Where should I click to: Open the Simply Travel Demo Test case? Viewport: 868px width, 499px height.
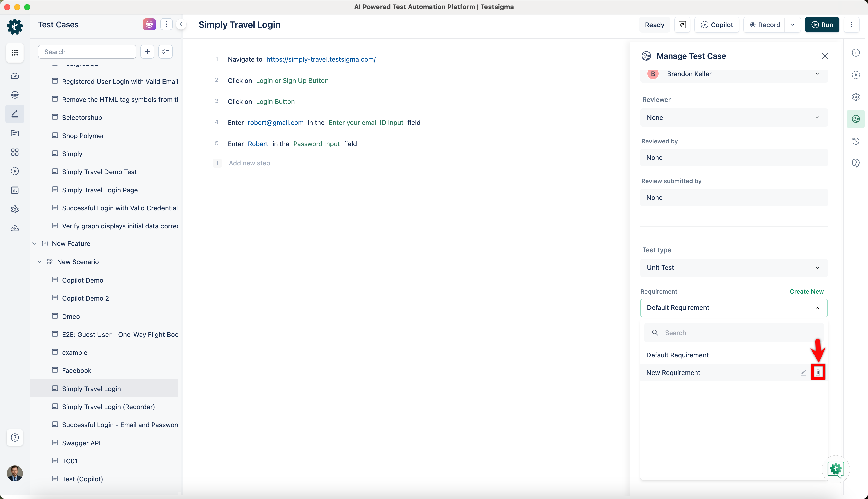point(99,172)
